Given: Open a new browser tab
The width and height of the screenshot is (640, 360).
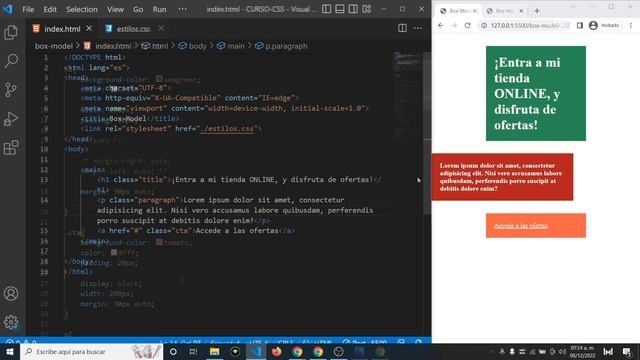Looking at the screenshot, I should (x=537, y=11).
